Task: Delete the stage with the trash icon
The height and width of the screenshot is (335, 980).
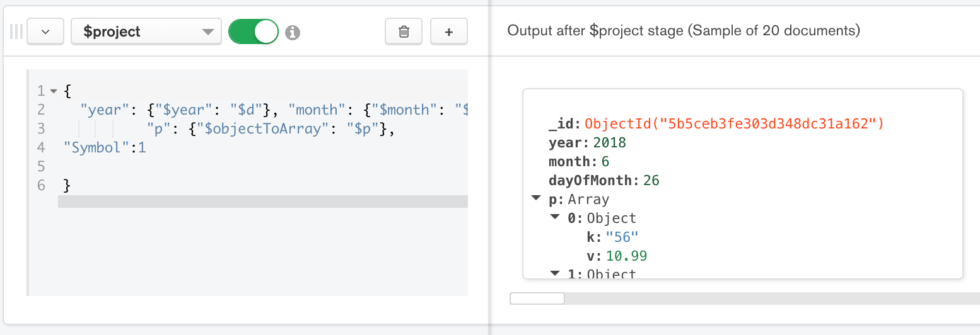Action: pyautogui.click(x=404, y=31)
